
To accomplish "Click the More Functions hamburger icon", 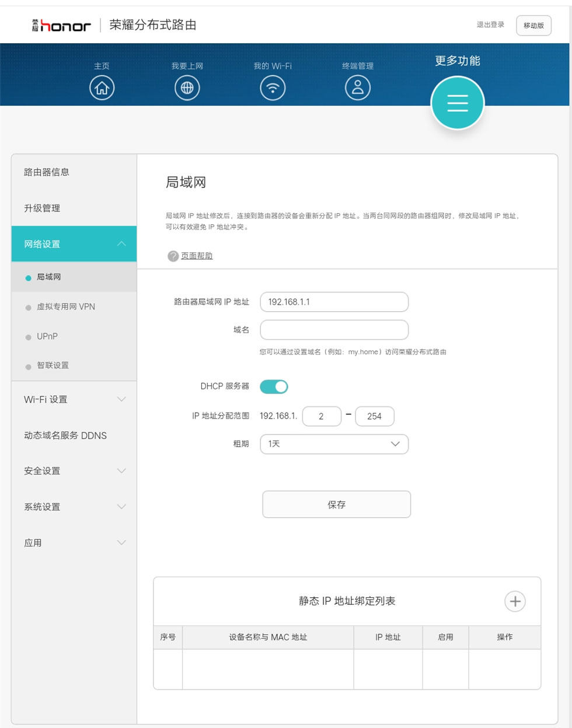I will pos(457,103).
